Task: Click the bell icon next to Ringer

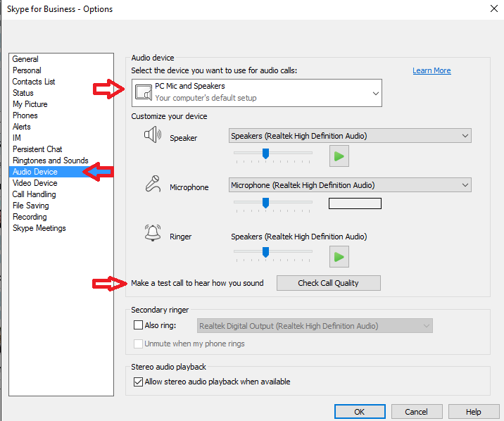Action: [153, 232]
